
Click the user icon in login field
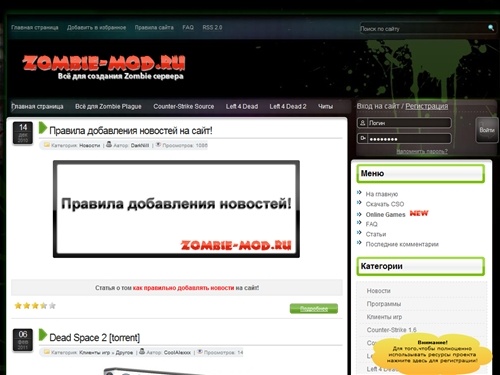(x=362, y=123)
